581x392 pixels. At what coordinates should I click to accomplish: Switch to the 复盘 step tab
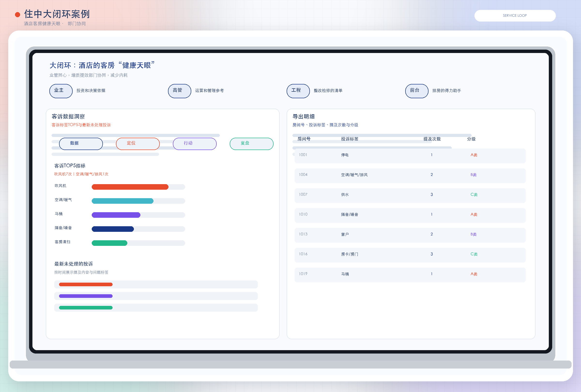click(251, 144)
